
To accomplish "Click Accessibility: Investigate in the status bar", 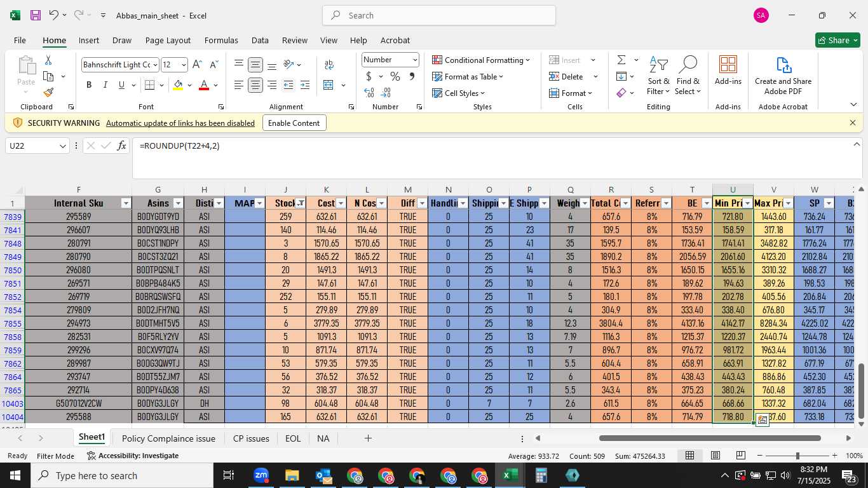I will 133,456.
